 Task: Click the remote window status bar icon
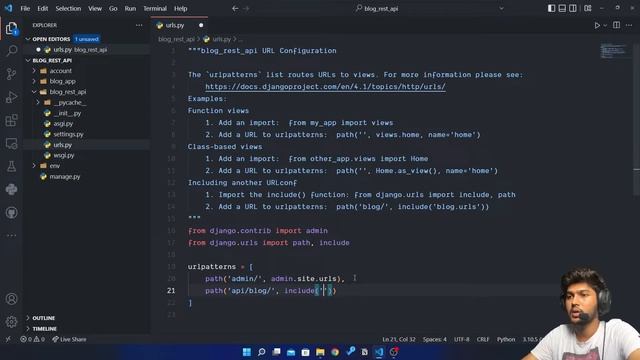[8, 339]
